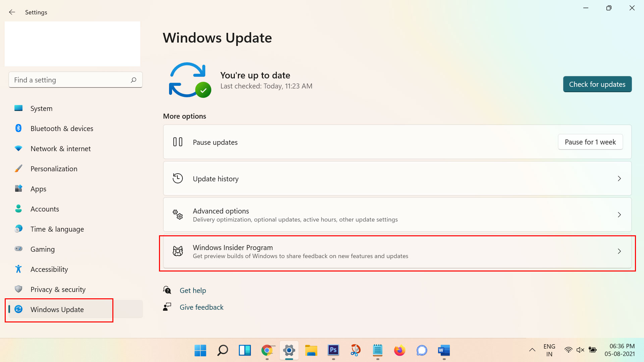Switch to Windows Update section
The image size is (644, 362).
[57, 309]
